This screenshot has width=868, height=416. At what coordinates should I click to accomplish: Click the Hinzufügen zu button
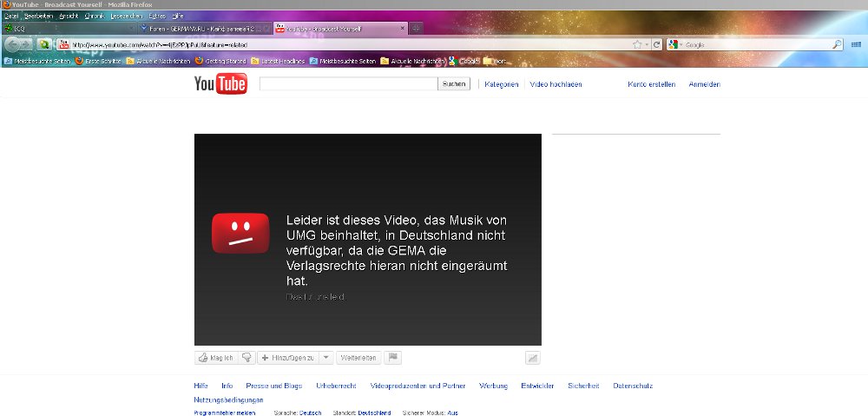[288, 358]
